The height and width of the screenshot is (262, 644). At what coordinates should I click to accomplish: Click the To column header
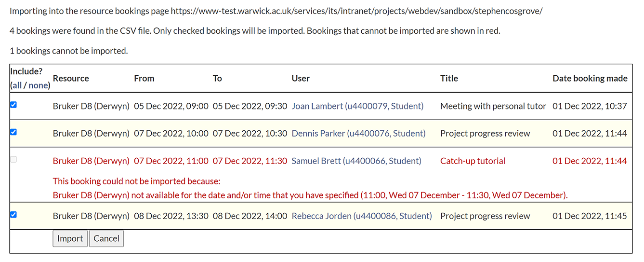217,78
